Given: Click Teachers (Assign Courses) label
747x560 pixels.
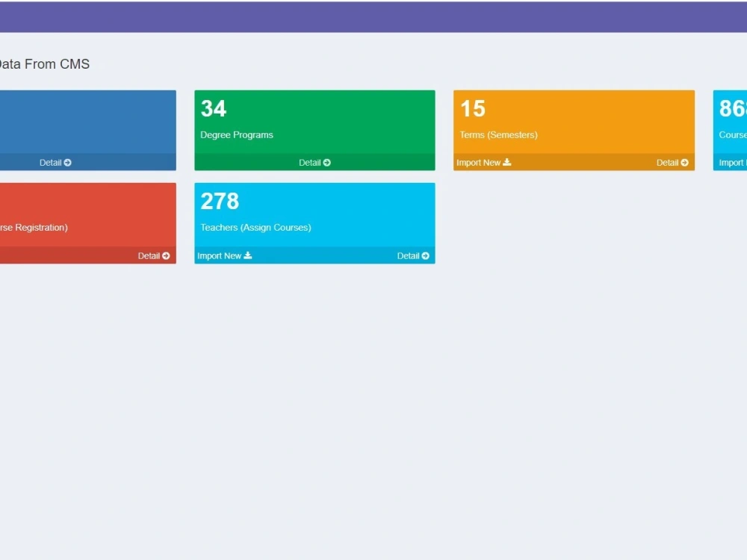Looking at the screenshot, I should pyautogui.click(x=255, y=228).
